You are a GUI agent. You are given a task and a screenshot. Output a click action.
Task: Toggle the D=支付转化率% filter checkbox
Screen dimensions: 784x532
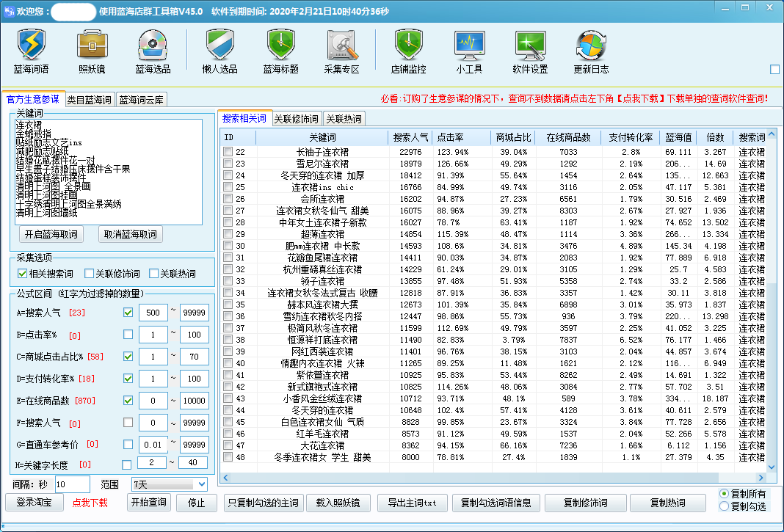click(x=128, y=379)
